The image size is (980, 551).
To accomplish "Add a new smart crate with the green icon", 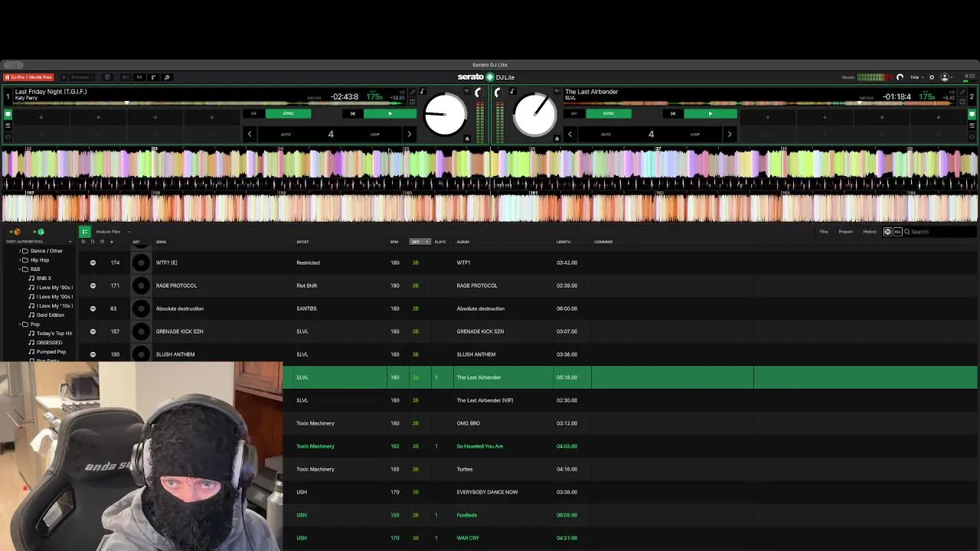I will pos(38,232).
